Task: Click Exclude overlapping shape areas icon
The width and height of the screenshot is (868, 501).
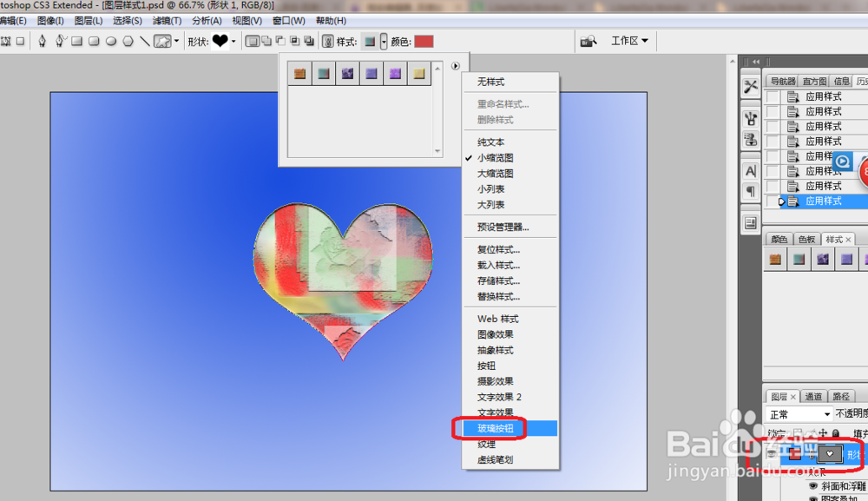Action: [x=309, y=41]
